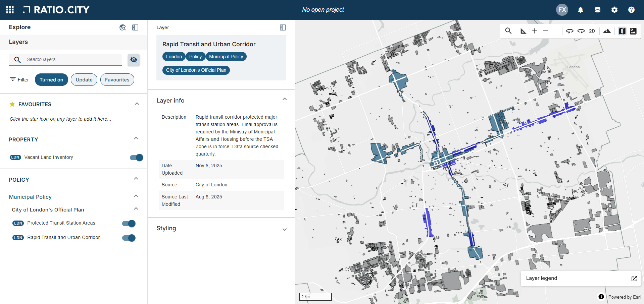
Task: Disable the Vacant Land Inventory layer
Action: point(136,158)
